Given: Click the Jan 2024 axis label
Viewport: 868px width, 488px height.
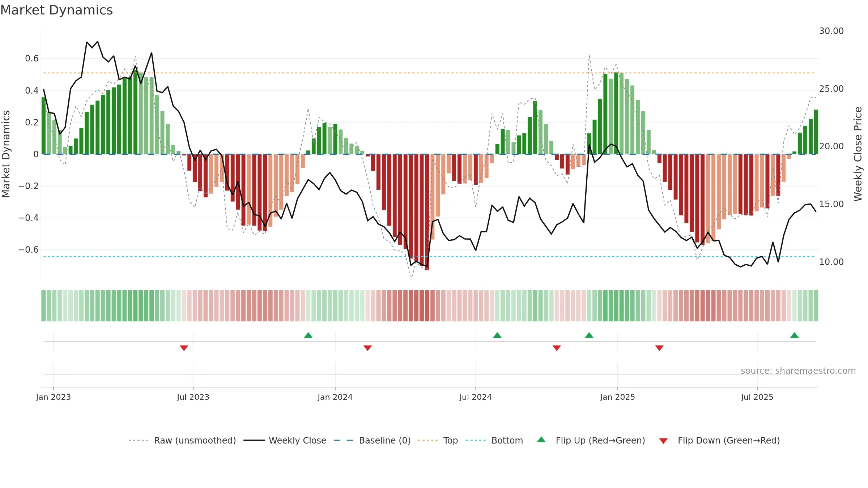Looking at the screenshot, I should [x=335, y=397].
